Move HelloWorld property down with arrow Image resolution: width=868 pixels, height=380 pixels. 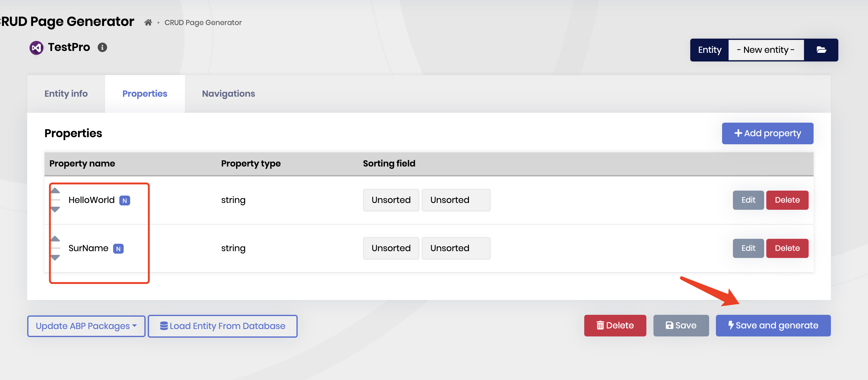coord(55,209)
